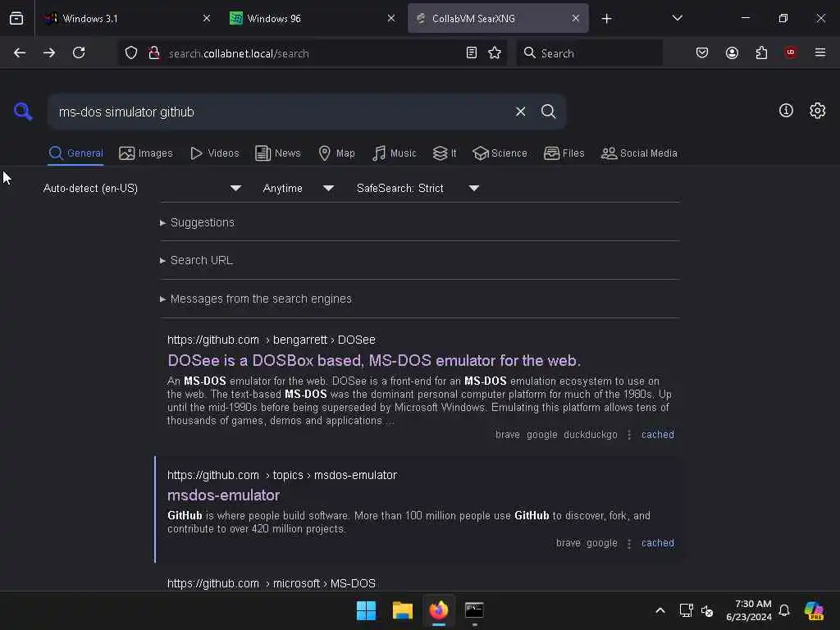The height and width of the screenshot is (630, 840).
Task: Select the Videos search category
Action: [x=214, y=153]
